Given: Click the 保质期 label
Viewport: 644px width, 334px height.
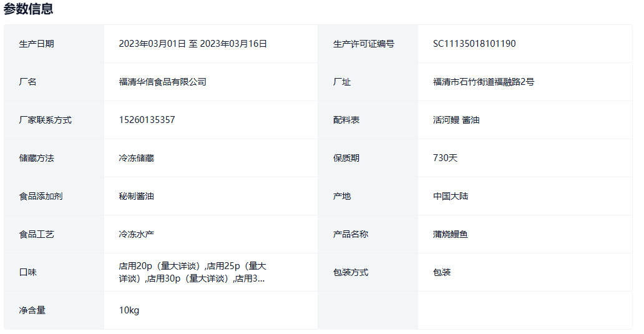Looking at the screenshot, I should click(x=346, y=158).
